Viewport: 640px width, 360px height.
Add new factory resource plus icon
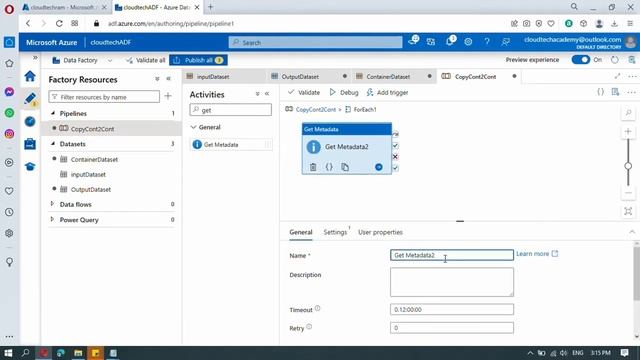tap(168, 96)
